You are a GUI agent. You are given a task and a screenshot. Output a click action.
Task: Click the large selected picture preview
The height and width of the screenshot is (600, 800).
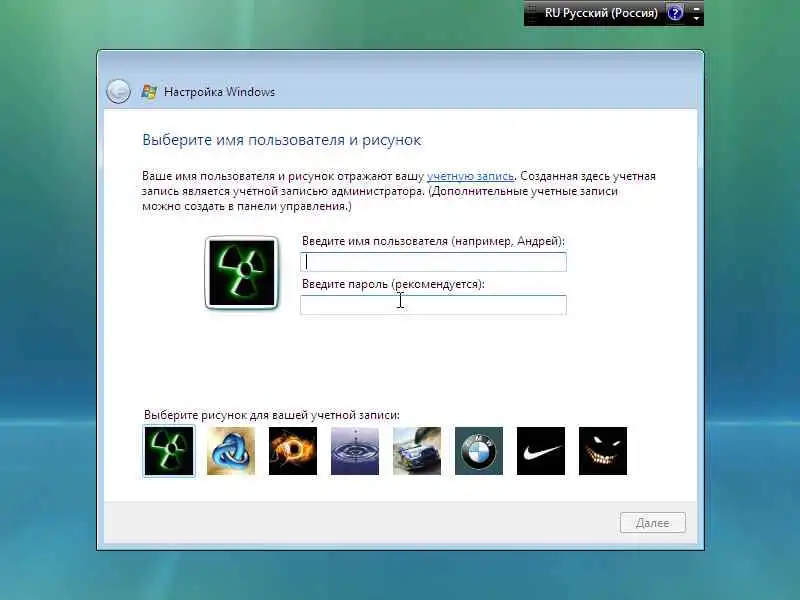click(x=242, y=273)
